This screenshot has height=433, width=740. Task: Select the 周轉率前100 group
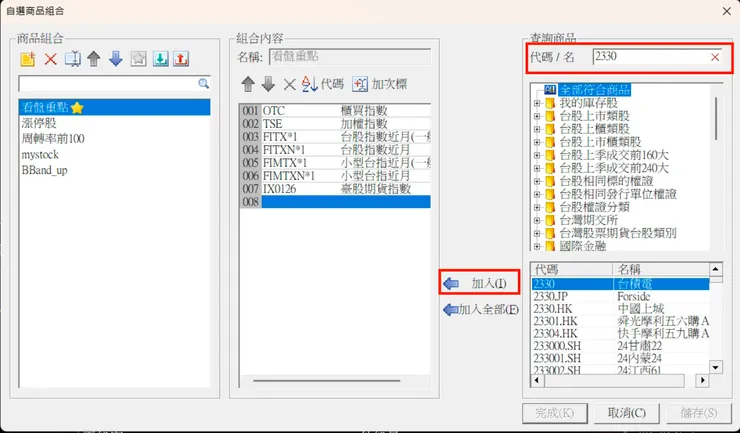coord(114,139)
